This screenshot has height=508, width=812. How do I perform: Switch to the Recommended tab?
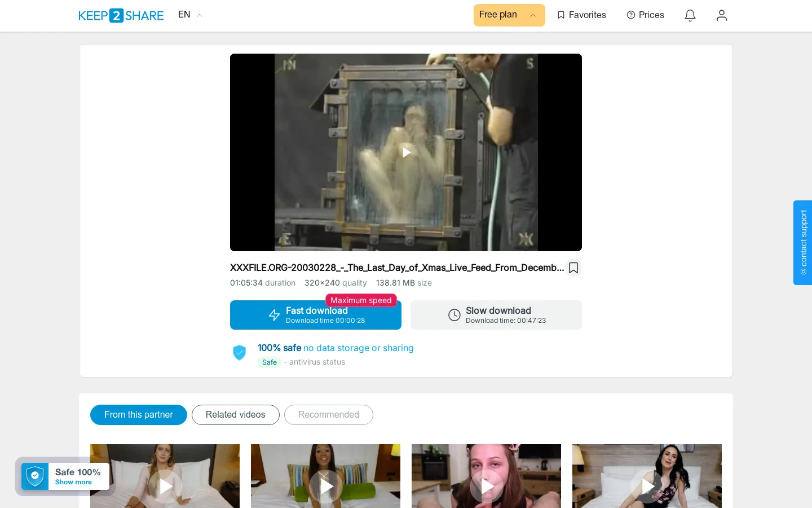(x=329, y=415)
